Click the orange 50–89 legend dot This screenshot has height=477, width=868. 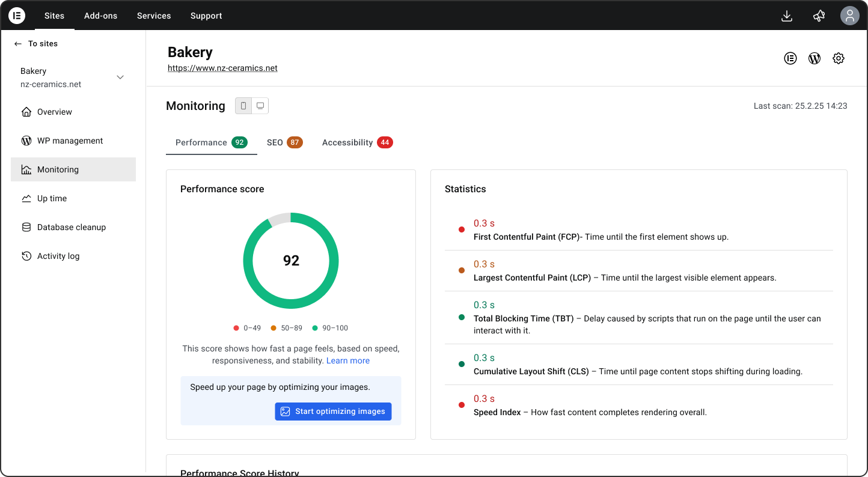click(274, 328)
